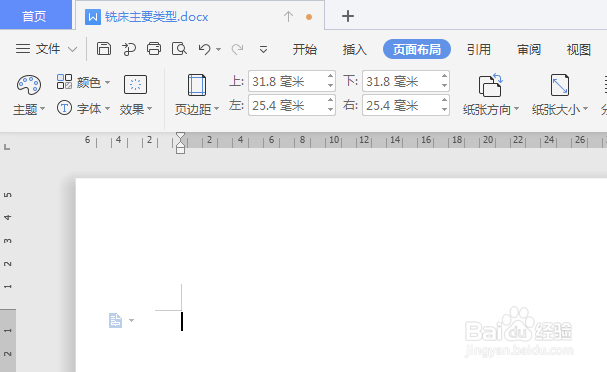This screenshot has width=607, height=372.
Task: Expand paste options arrow in document
Action: 131,321
